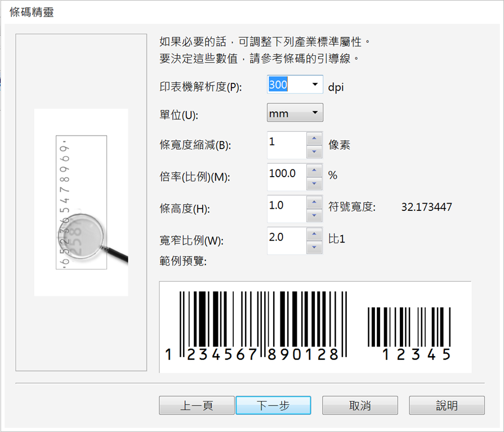The width and height of the screenshot is (504, 432).
Task: Click the 寬窄比例(W) label
Action: 191,240
